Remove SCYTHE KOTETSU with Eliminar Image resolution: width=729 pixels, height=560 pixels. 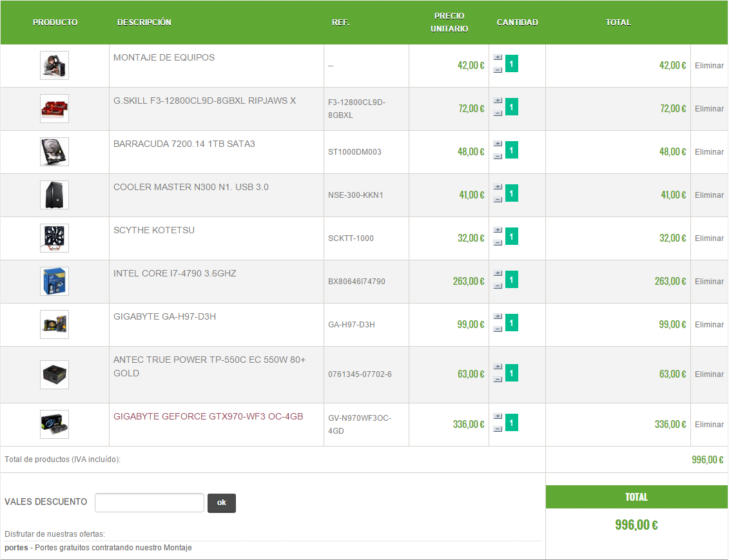pos(709,238)
